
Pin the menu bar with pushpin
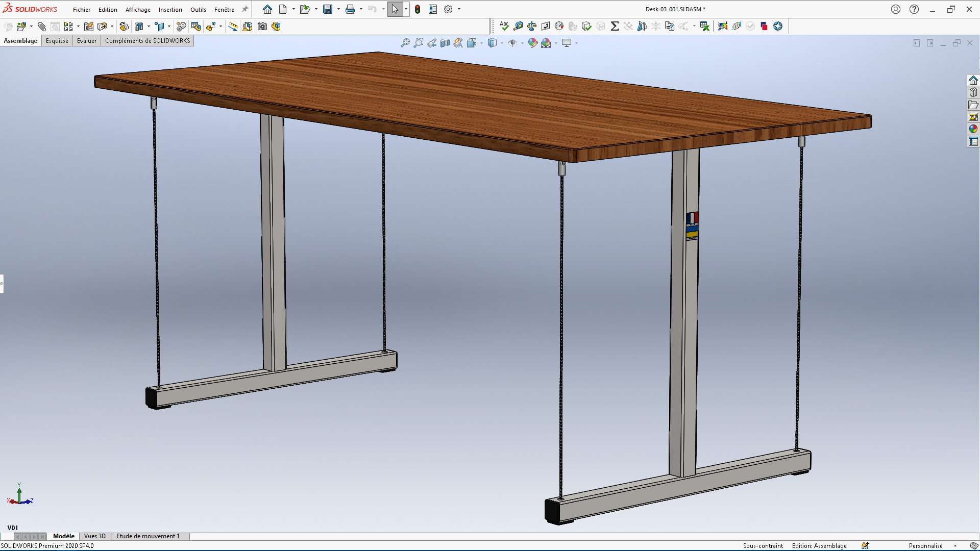pyautogui.click(x=245, y=9)
